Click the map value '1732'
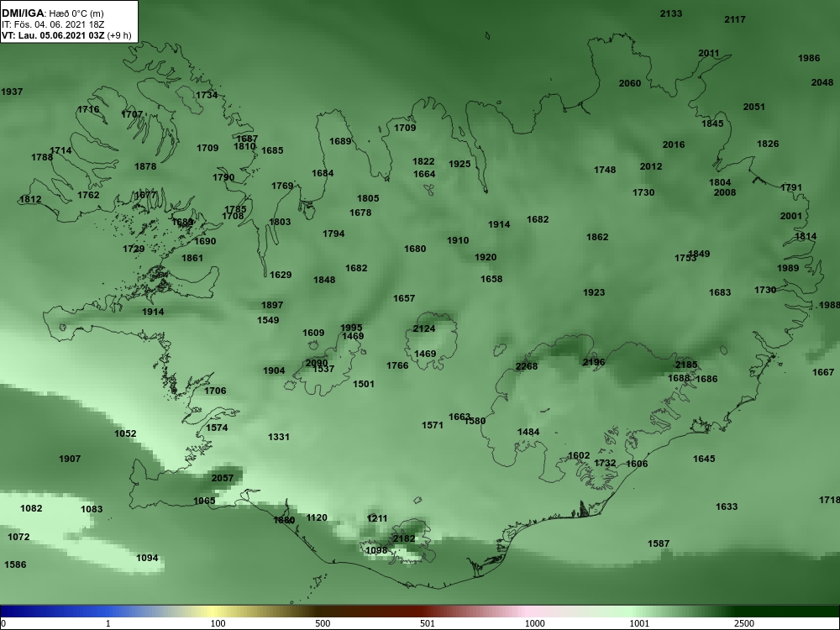This screenshot has width=840, height=630. tap(605, 463)
